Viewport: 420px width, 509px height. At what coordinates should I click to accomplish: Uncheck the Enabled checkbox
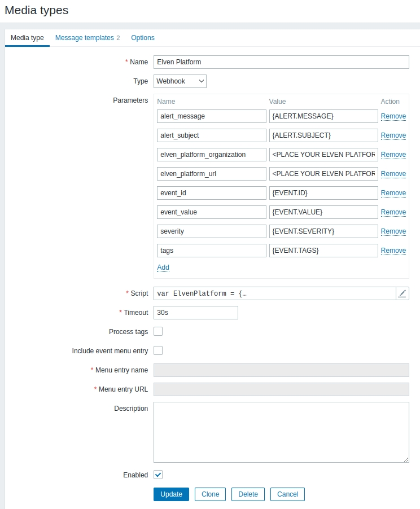158,475
